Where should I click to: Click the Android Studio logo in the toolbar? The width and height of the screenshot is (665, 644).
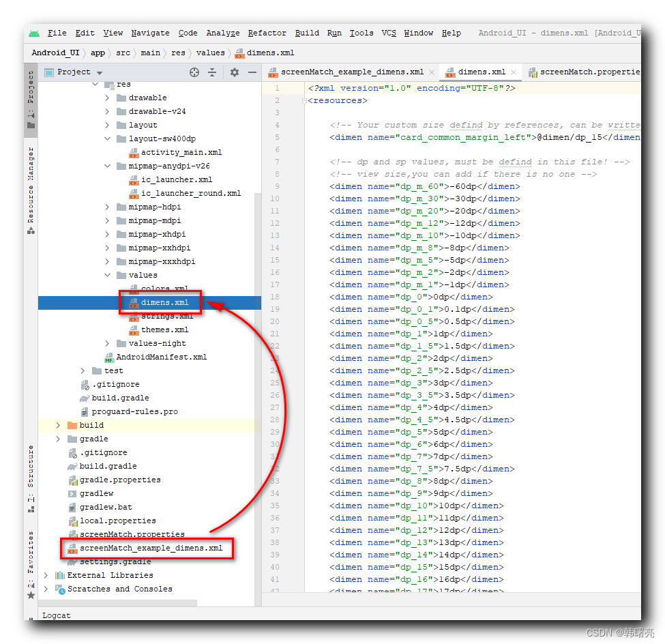34,32
